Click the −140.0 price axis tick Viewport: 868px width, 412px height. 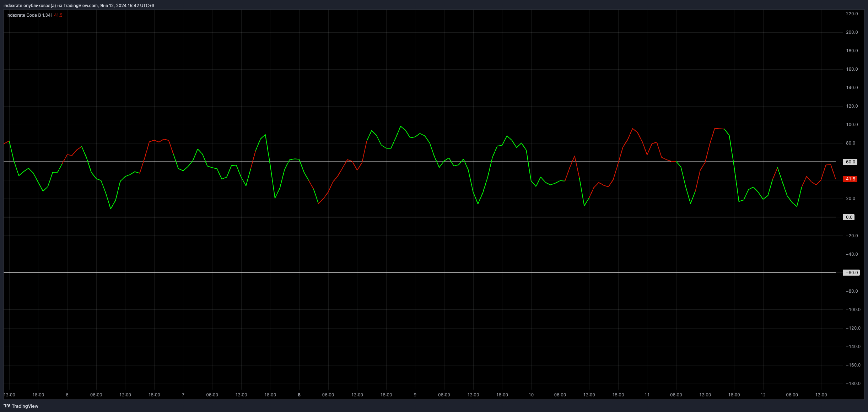(853, 347)
